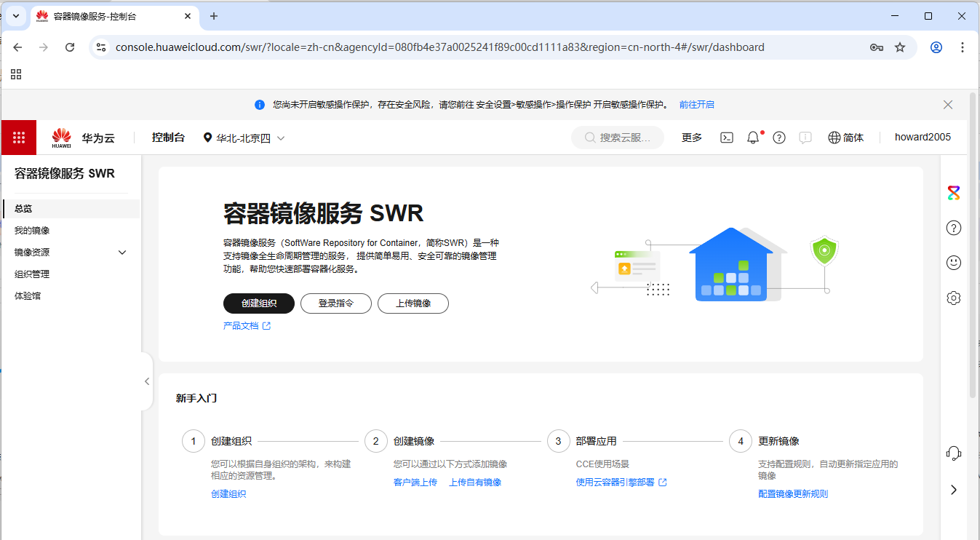Open the tab search dropdown

pyautogui.click(x=16, y=16)
